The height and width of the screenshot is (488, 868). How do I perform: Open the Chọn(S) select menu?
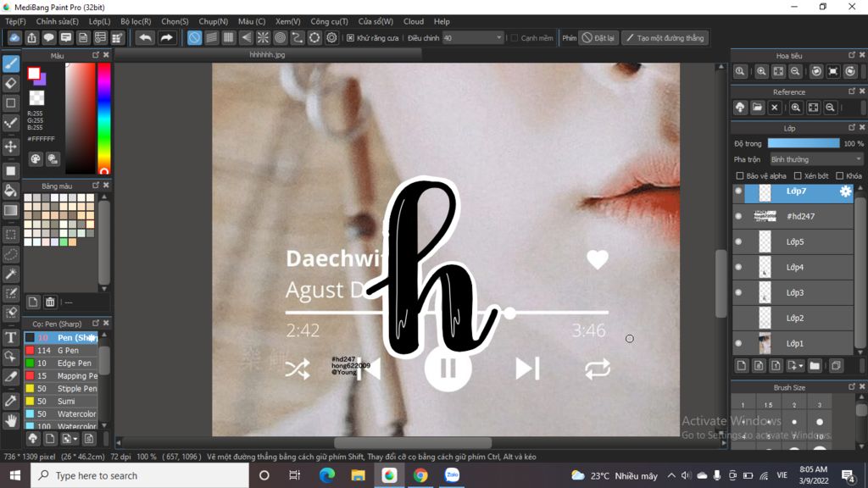[175, 21]
